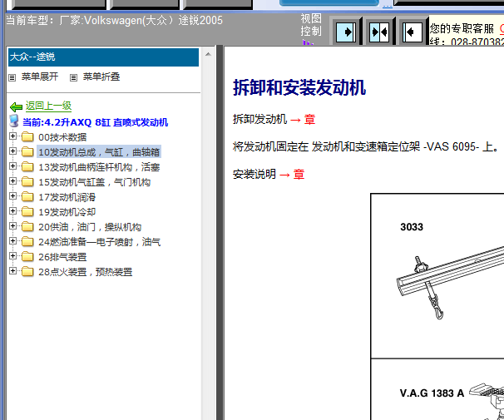Image resolution: width=504 pixels, height=420 pixels.
Task: Expand the 20供油，油门，操纵机构 node
Action: [x=12, y=226]
